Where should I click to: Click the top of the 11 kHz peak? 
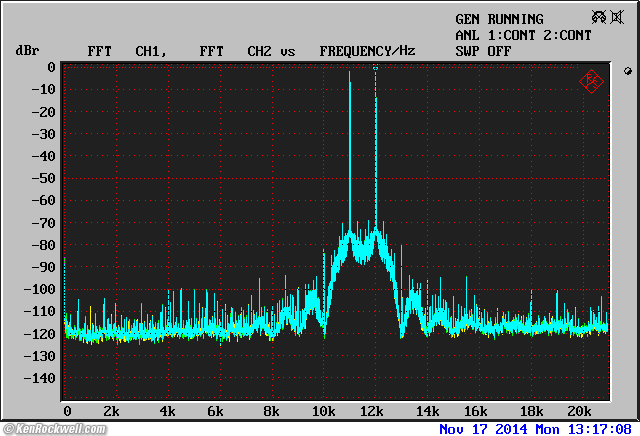pyautogui.click(x=349, y=74)
